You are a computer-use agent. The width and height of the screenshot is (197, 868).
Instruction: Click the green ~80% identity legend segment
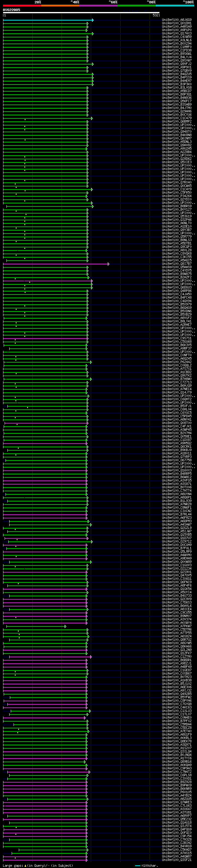click(137, 6)
